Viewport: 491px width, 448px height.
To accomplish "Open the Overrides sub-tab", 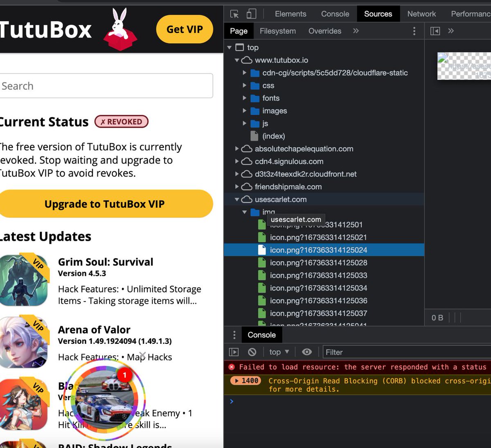I will [x=325, y=31].
